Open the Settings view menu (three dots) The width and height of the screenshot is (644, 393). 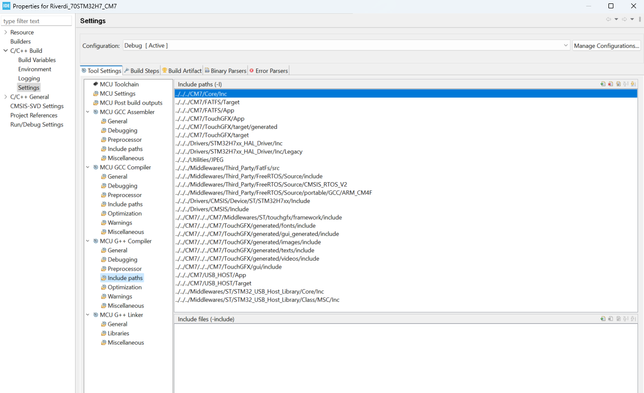639,19
